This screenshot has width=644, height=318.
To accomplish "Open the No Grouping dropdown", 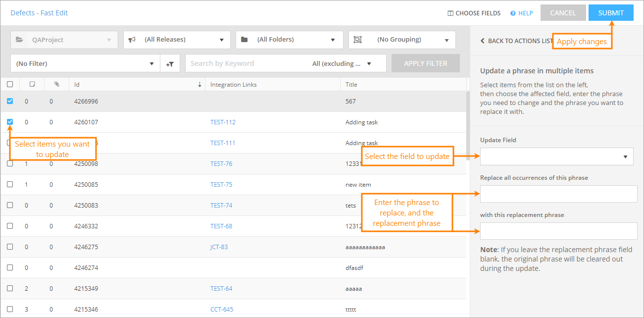I will click(x=402, y=40).
